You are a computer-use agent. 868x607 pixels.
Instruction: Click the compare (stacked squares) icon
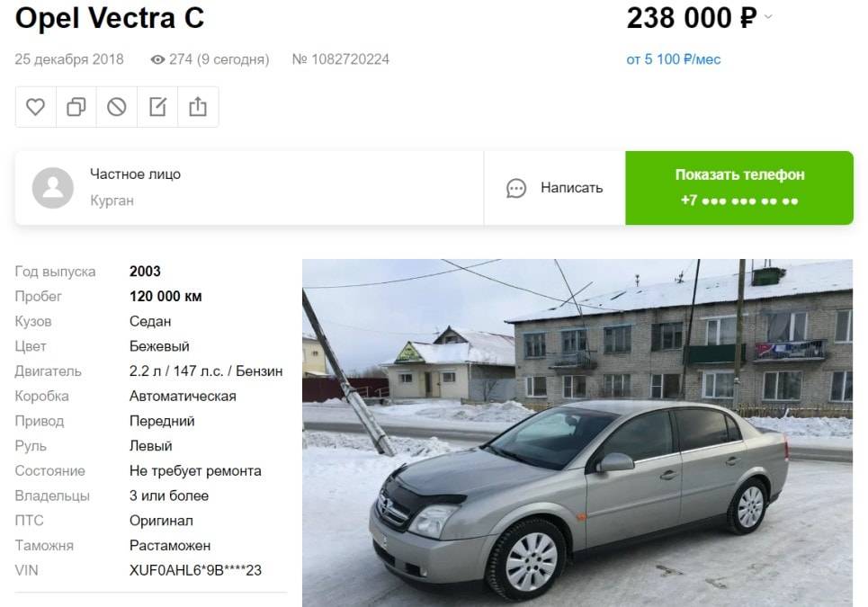click(76, 107)
